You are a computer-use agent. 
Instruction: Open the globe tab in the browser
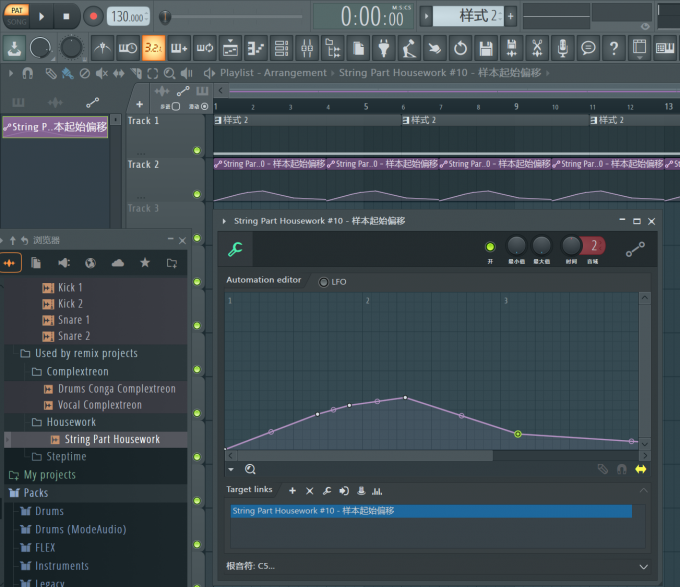coord(90,263)
